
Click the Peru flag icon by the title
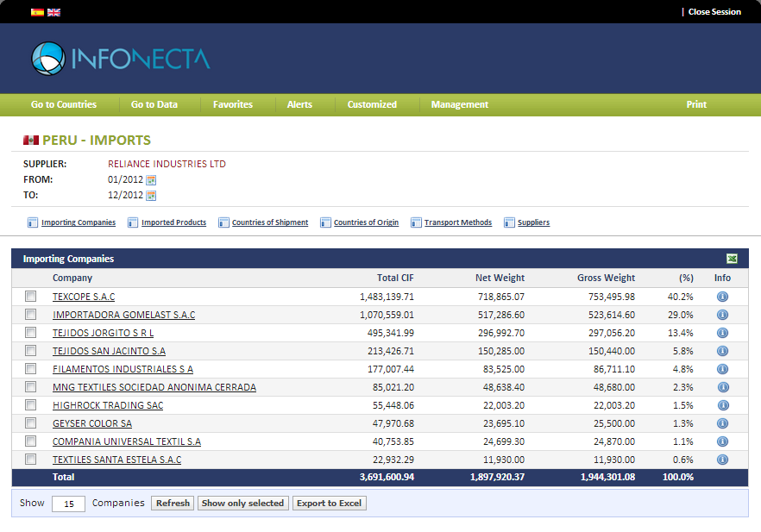(31, 141)
